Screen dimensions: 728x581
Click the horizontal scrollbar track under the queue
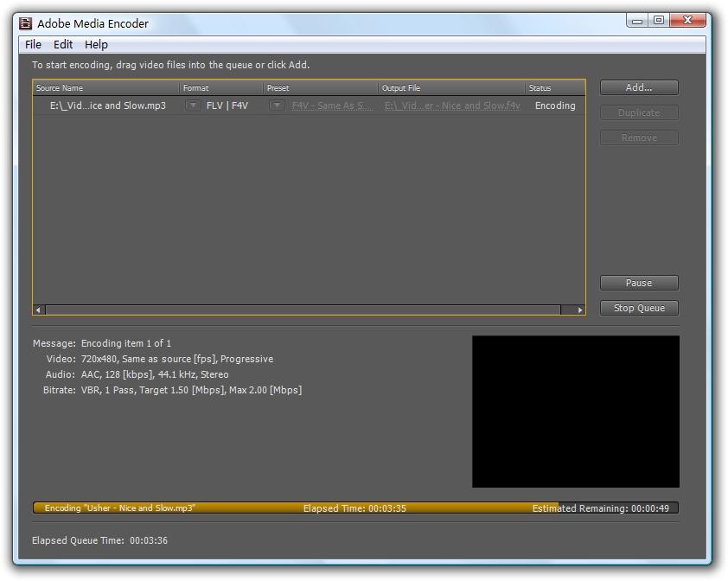pos(303,310)
